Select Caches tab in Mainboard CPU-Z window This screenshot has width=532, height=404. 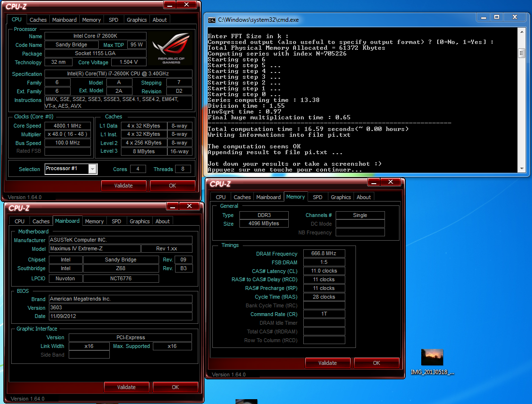[41, 221]
